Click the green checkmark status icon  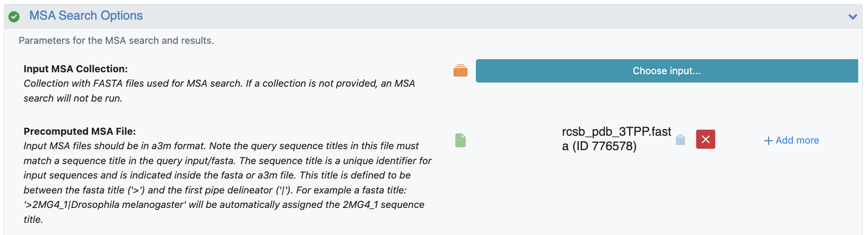tap(14, 17)
